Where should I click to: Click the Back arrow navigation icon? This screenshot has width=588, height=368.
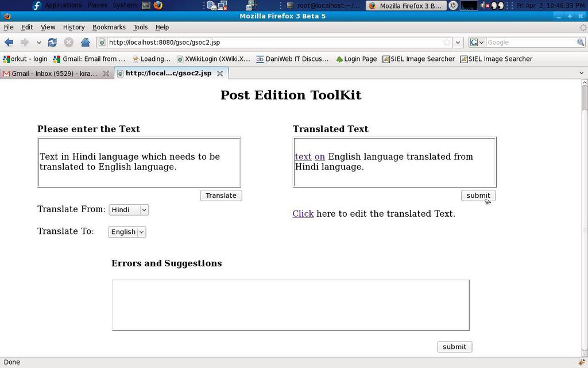coord(9,42)
